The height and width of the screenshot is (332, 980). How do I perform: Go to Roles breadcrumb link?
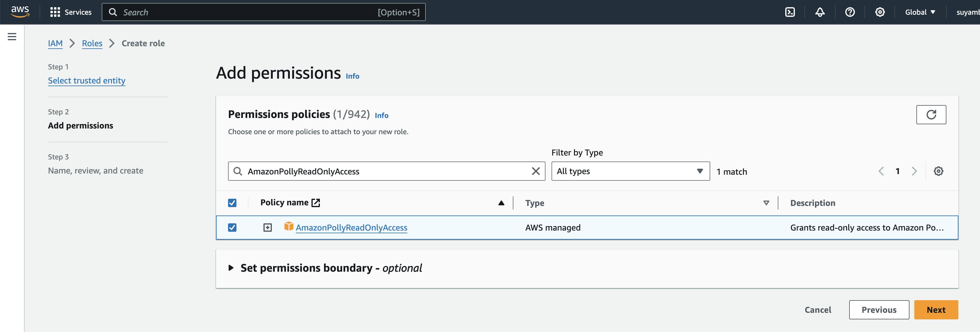(92, 44)
